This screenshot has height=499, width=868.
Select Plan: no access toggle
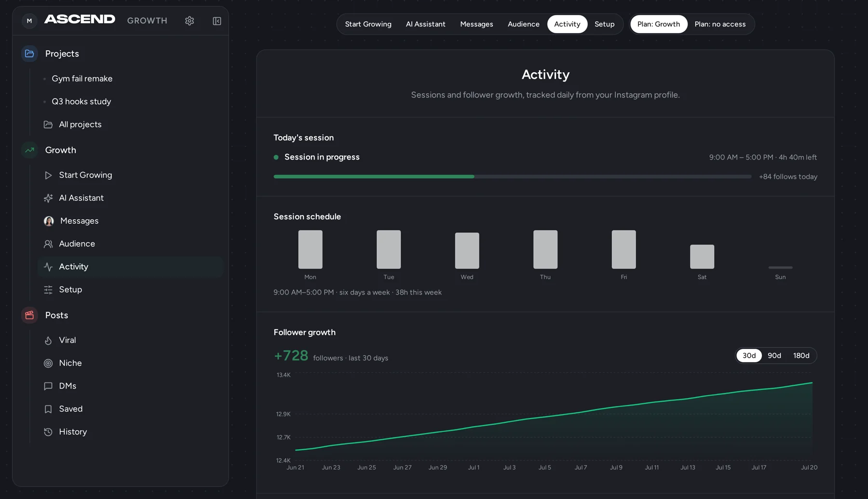pyautogui.click(x=720, y=24)
